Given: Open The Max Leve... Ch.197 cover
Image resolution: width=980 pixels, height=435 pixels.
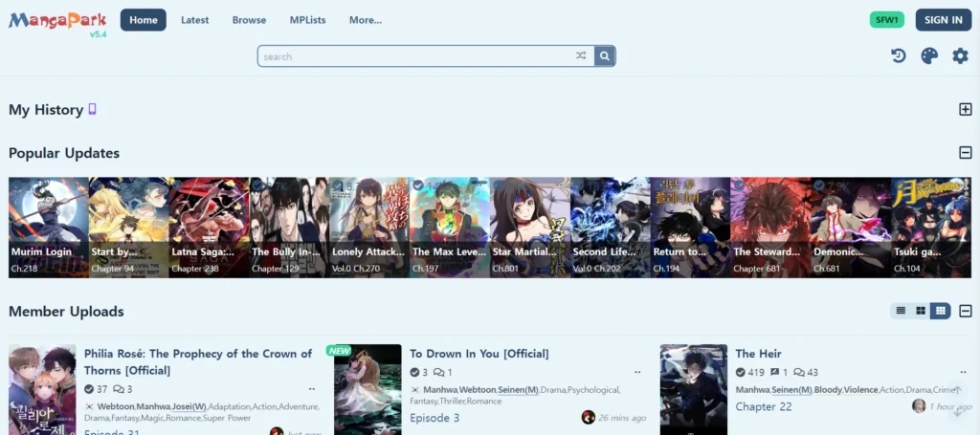Looking at the screenshot, I should coord(450,228).
